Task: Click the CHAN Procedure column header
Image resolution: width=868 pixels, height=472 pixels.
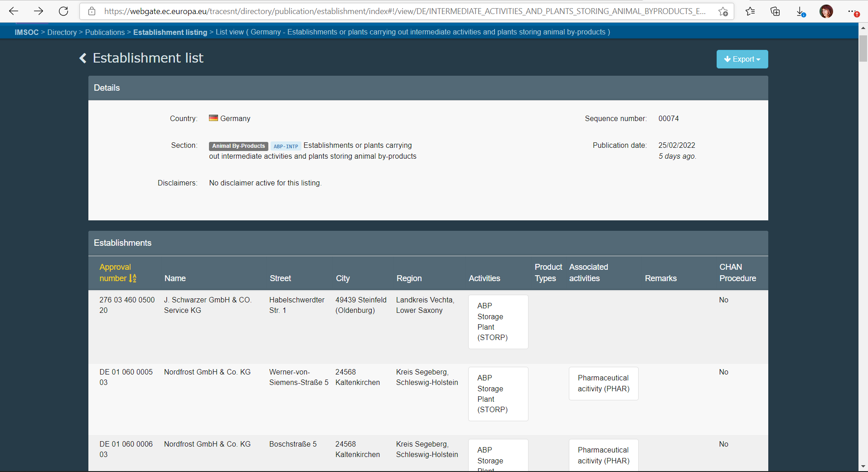Action: [x=737, y=272]
